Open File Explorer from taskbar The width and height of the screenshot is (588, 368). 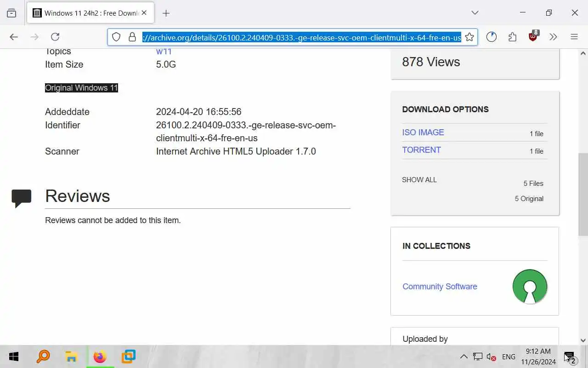pos(71,356)
